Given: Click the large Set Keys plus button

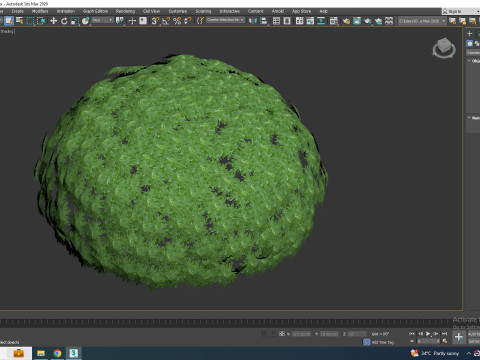Looking at the screenshot, I should tap(459, 337).
